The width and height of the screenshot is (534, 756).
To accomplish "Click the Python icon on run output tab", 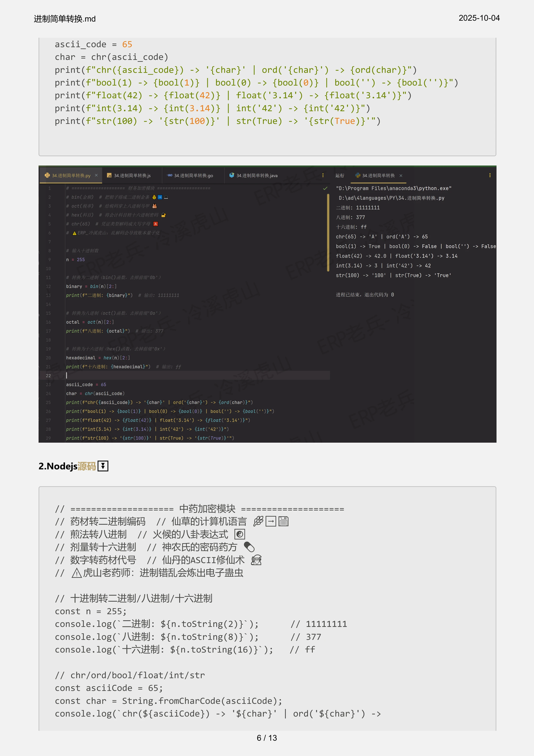I will 358,176.
